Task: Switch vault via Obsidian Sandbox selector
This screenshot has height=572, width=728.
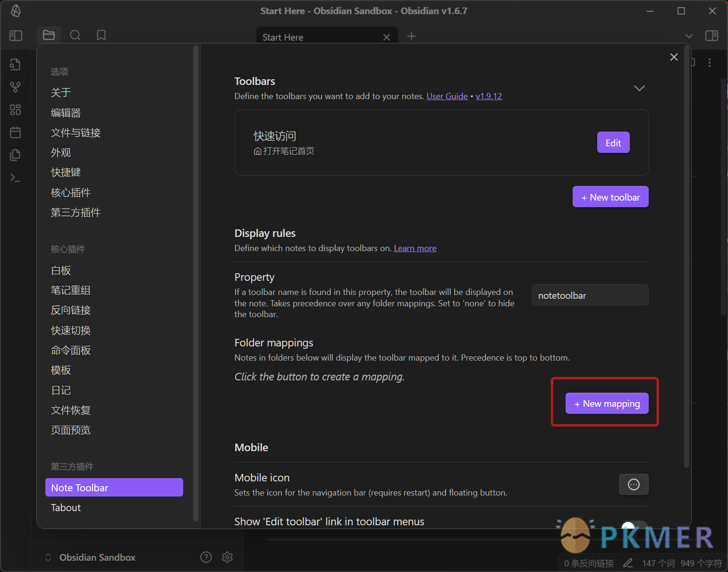Action: [x=90, y=557]
